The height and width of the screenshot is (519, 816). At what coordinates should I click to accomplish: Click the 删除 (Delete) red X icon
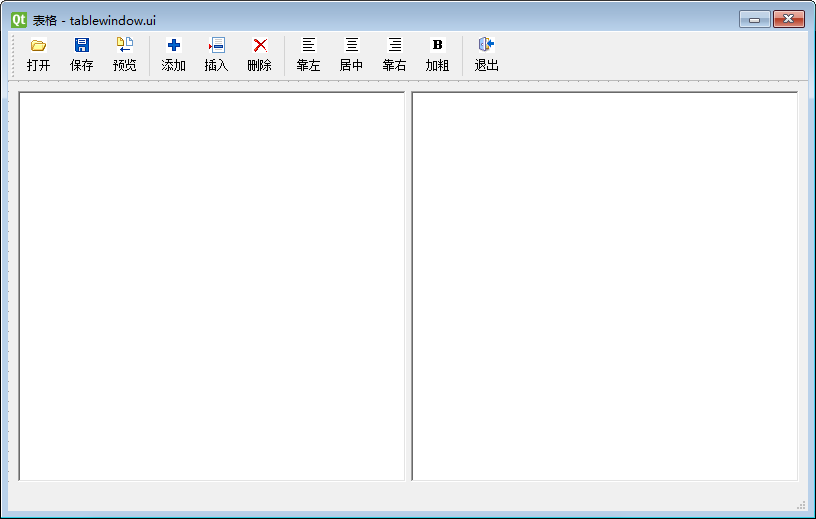click(260, 45)
